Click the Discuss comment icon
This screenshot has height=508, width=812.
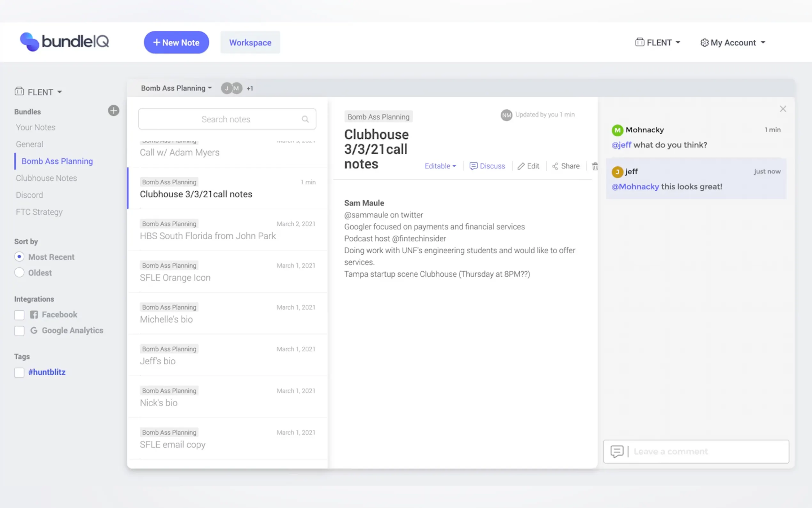coord(473,166)
